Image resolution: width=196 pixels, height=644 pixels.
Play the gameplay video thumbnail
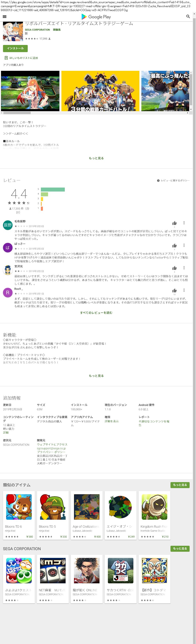pyautogui.click(x=30, y=91)
